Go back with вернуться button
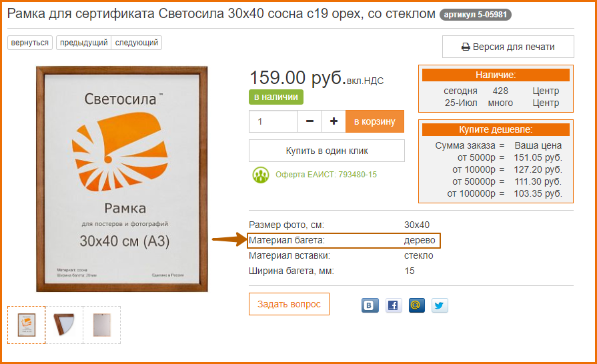 (30, 43)
